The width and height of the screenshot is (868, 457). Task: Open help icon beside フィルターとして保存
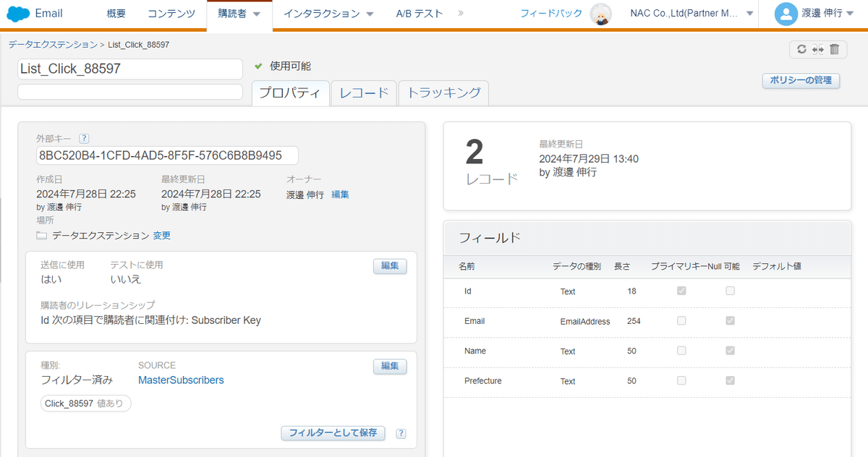coord(401,434)
